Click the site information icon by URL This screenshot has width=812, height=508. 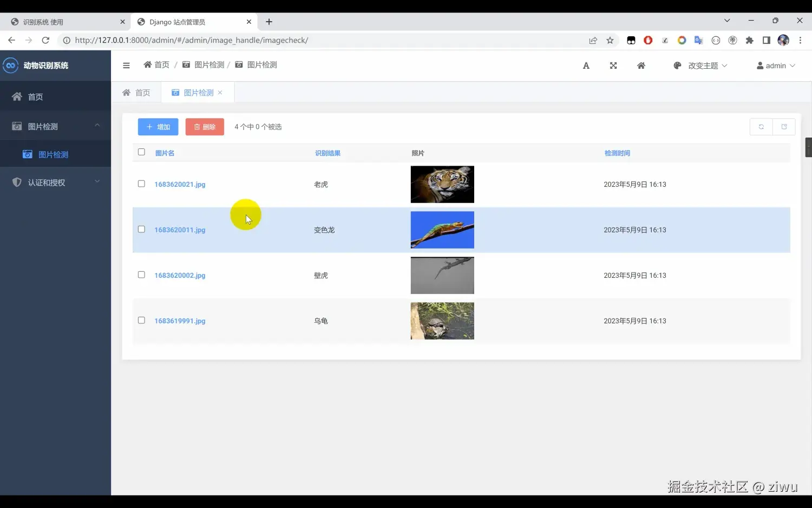point(67,40)
